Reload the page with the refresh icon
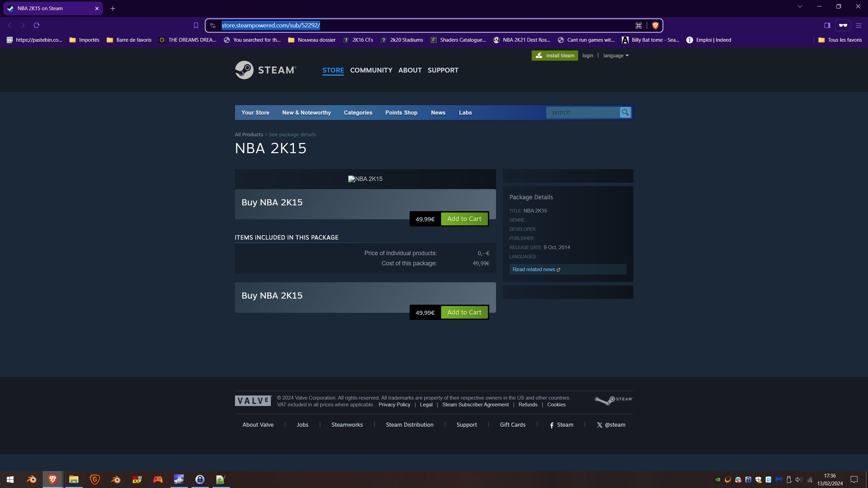 point(37,25)
